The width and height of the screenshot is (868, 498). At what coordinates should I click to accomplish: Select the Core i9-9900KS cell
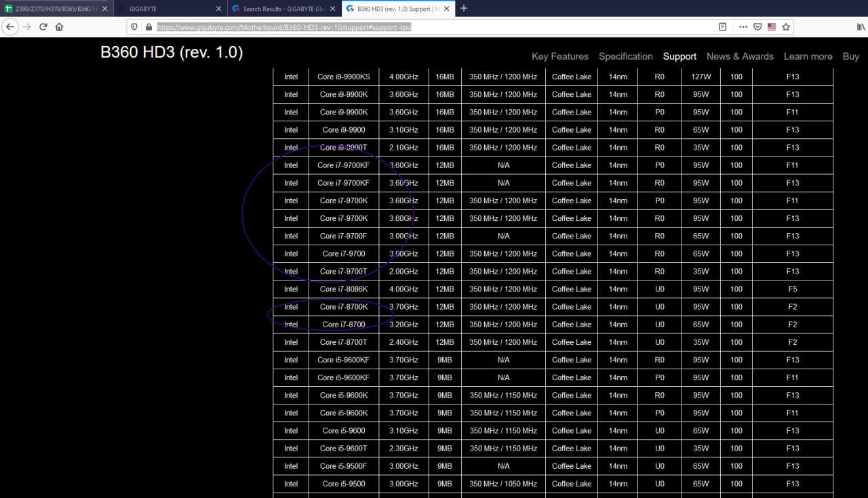pos(344,77)
